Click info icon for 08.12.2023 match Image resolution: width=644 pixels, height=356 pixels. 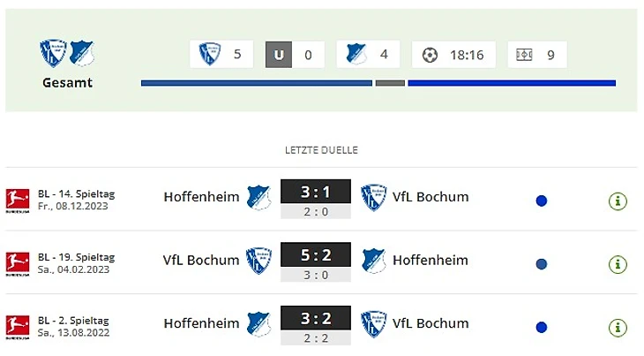618,201
